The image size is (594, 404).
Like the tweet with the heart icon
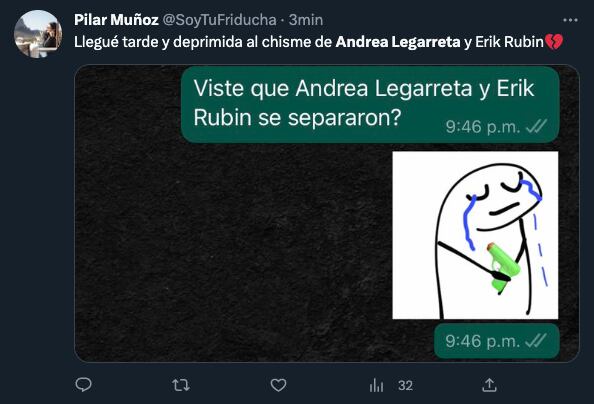pyautogui.click(x=278, y=385)
